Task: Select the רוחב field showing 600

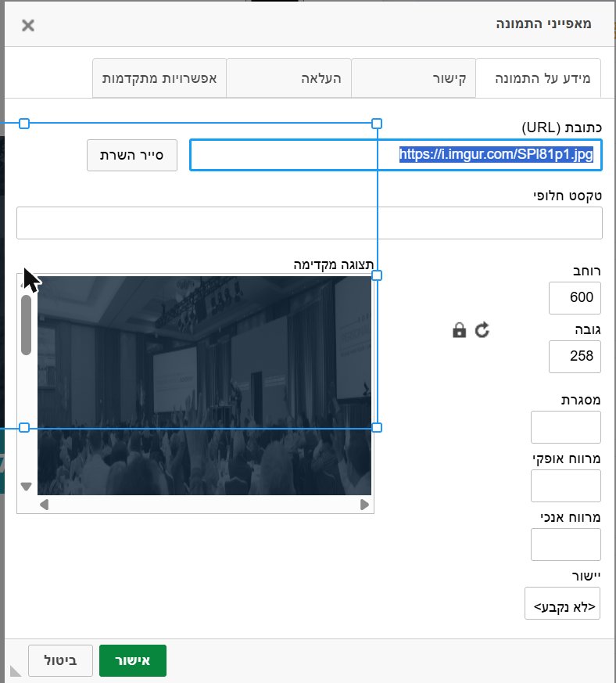Action: pos(575,298)
